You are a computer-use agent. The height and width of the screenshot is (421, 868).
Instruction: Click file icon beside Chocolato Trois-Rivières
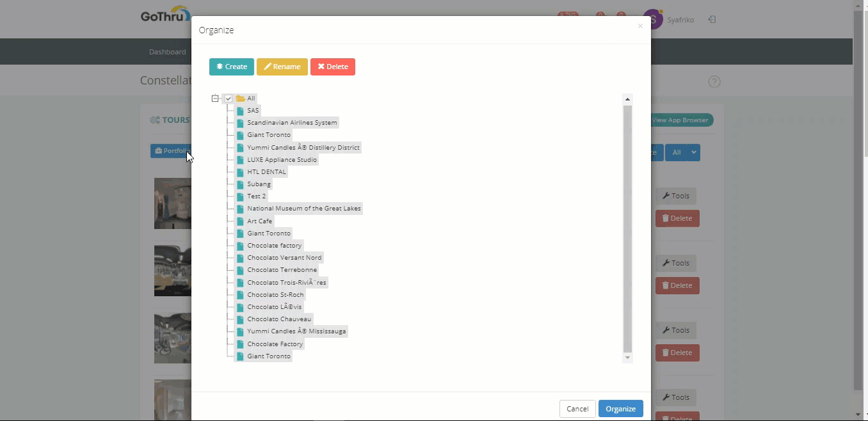[x=240, y=283]
